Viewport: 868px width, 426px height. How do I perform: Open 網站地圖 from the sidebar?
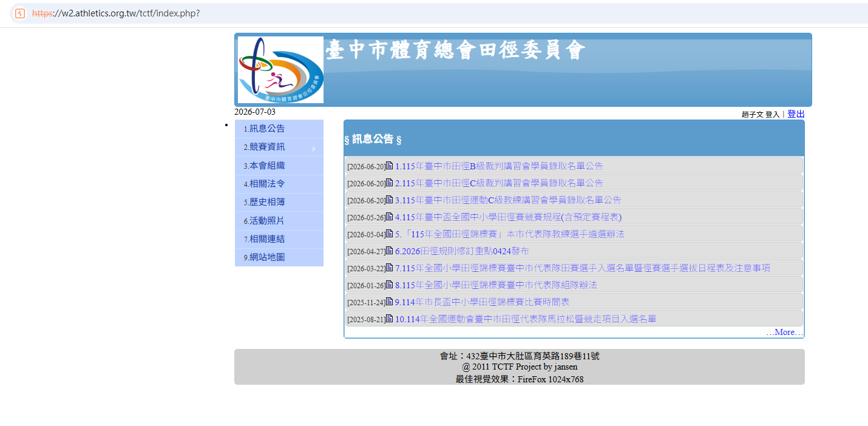(x=279, y=257)
